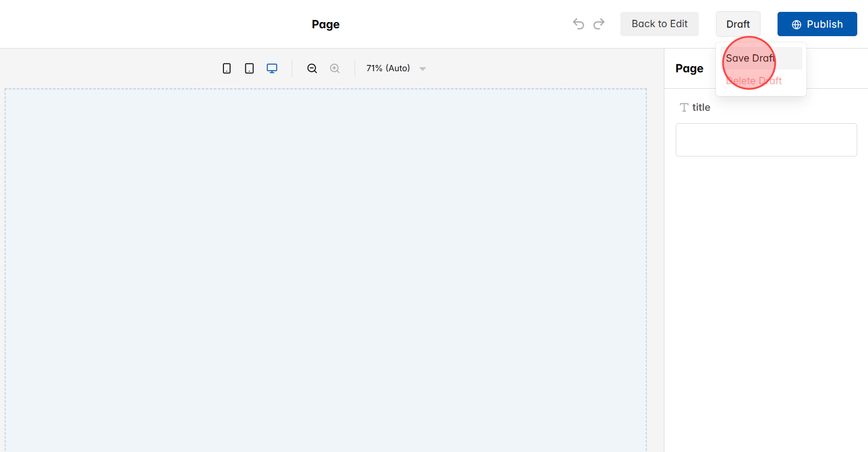Expand the zoom percentage chevron
Screen dimensions: 868x452
[x=422, y=68]
